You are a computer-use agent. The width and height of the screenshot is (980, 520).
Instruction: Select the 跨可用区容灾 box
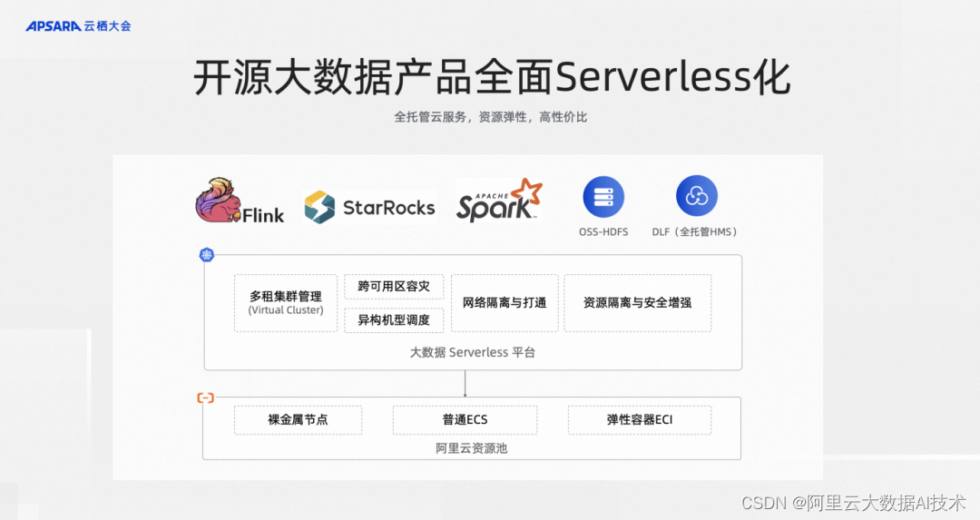(x=394, y=286)
